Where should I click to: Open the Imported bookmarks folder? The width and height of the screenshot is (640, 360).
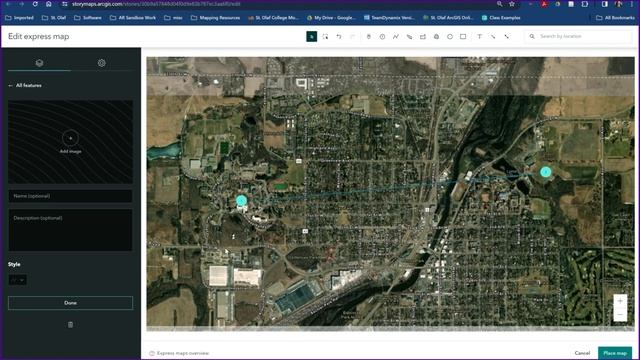point(20,18)
